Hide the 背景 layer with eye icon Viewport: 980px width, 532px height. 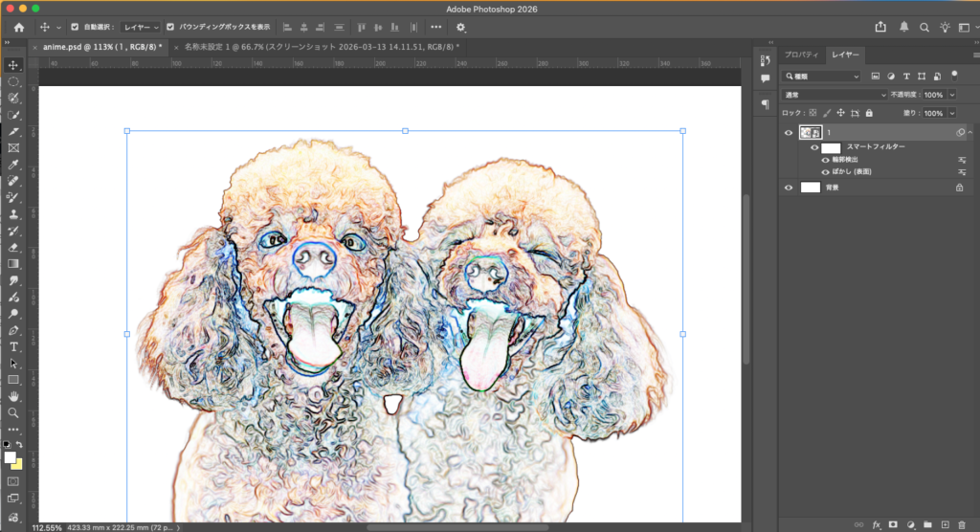tap(789, 188)
